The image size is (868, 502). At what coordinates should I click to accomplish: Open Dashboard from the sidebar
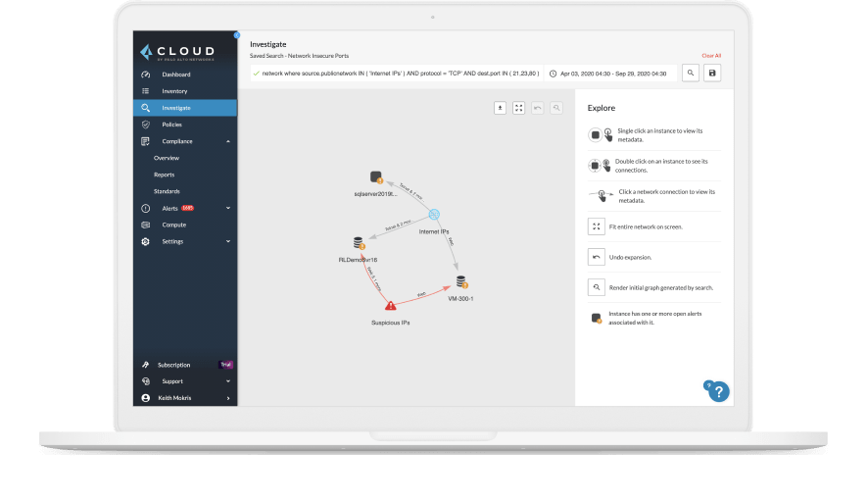[176, 75]
